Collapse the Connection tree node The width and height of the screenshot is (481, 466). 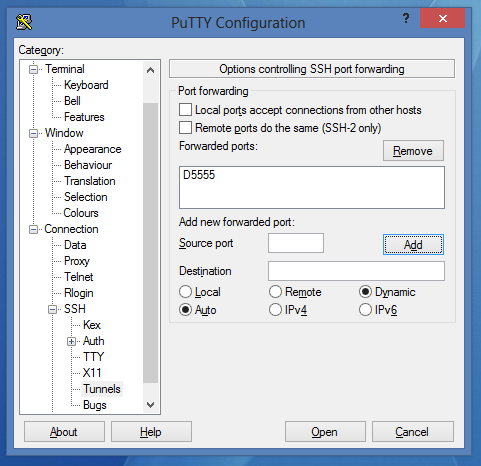[x=33, y=229]
